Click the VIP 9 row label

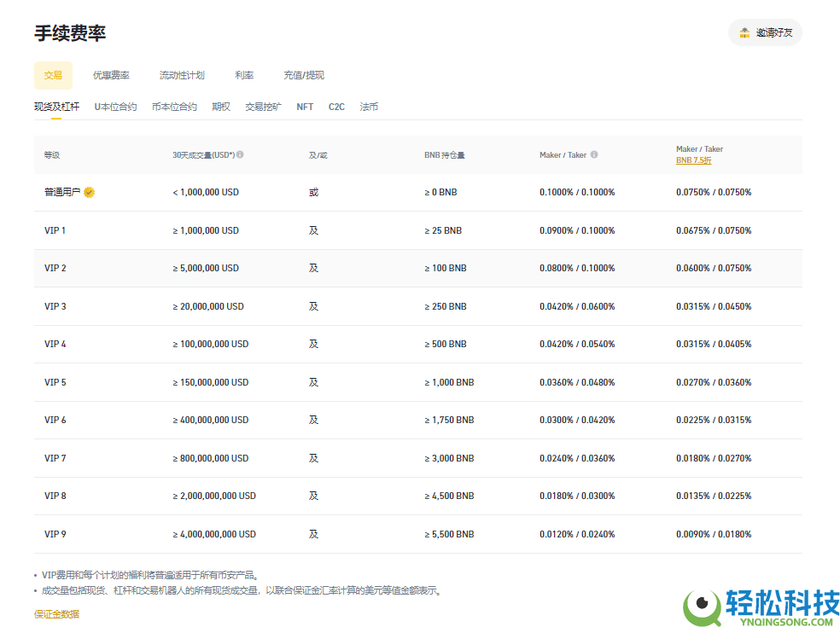point(55,534)
